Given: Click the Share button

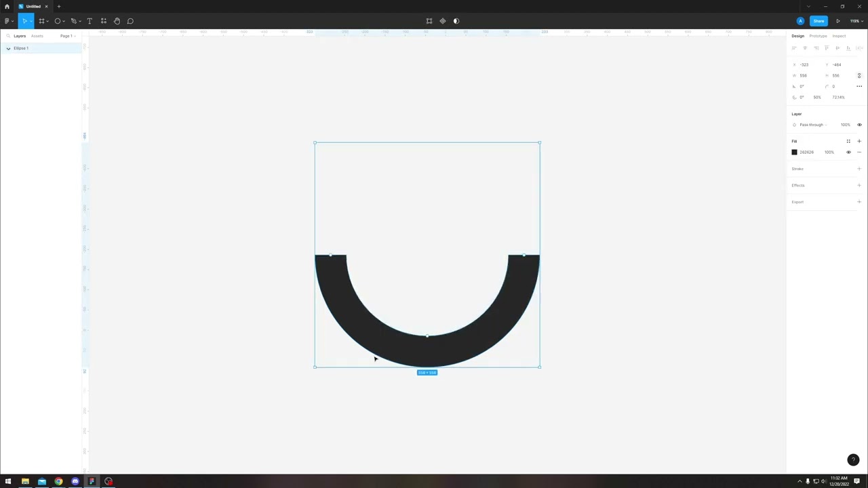Looking at the screenshot, I should tap(818, 21).
